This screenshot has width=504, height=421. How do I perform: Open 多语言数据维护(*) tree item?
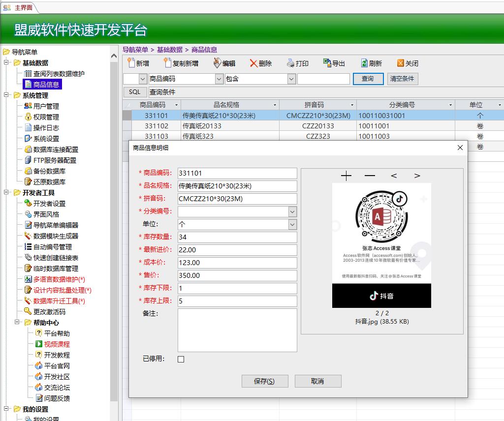tap(55, 279)
